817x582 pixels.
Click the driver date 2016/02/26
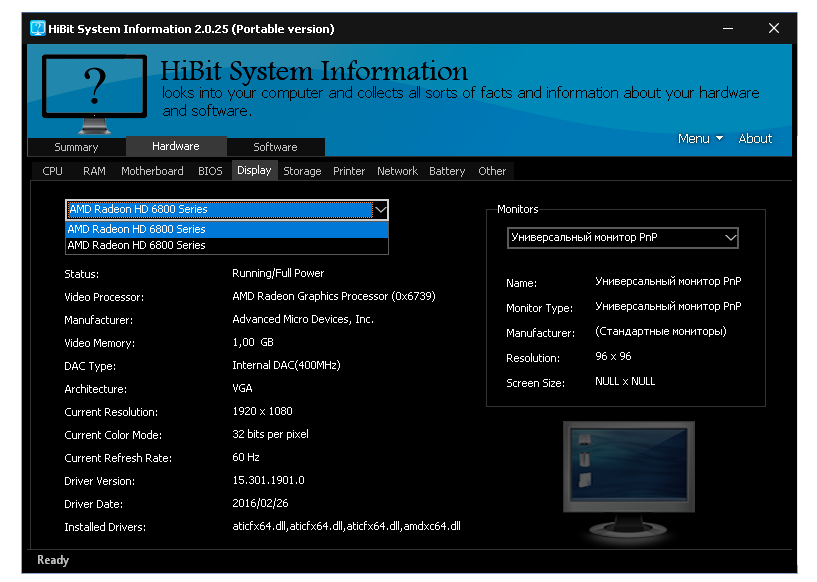260,503
